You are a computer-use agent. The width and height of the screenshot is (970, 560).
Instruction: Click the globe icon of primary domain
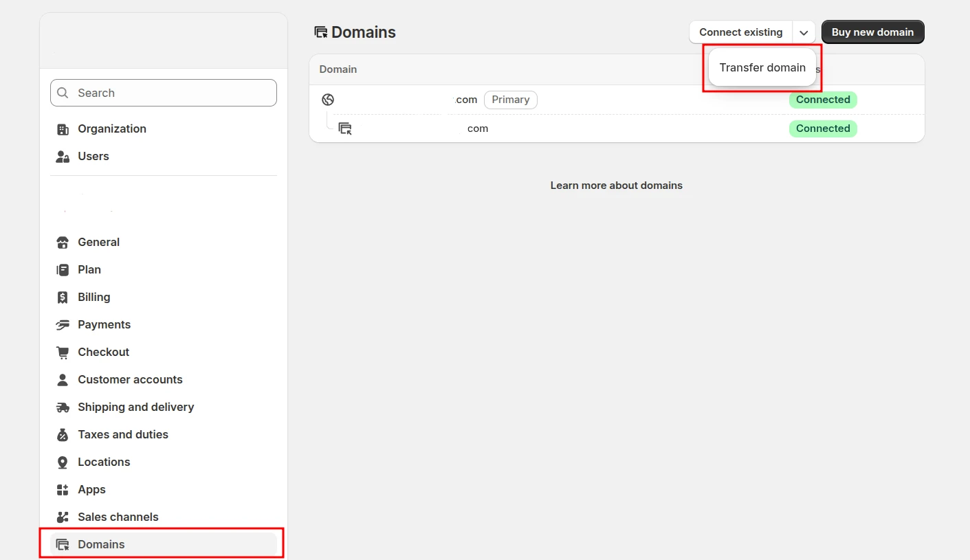coord(328,100)
